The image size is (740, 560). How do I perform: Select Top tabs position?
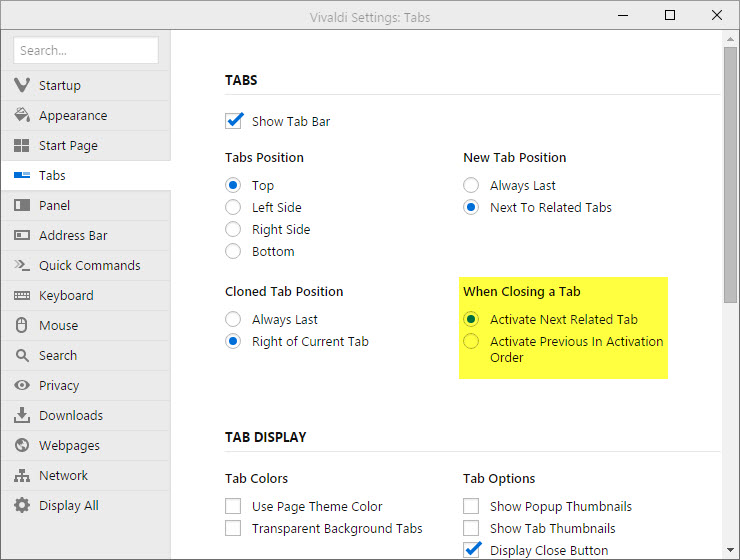pyautogui.click(x=233, y=185)
